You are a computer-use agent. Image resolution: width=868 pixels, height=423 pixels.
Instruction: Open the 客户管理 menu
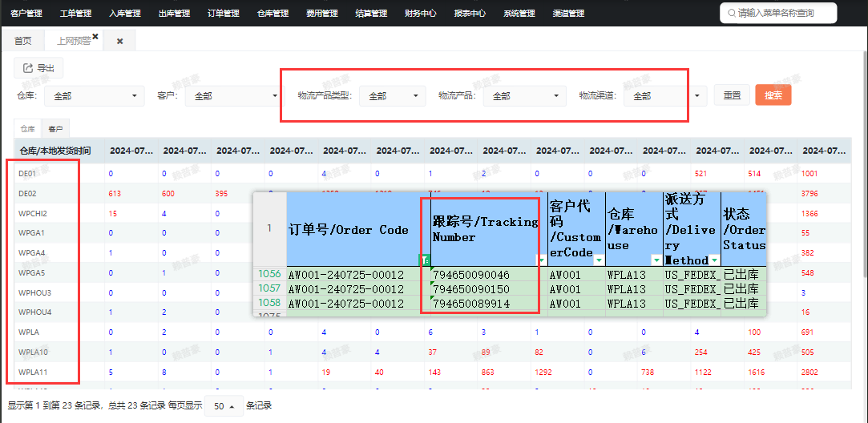(26, 14)
